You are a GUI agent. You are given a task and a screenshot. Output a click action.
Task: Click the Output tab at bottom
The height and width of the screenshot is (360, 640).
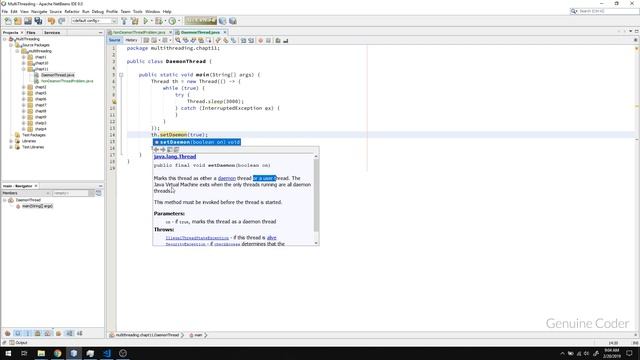point(18,343)
